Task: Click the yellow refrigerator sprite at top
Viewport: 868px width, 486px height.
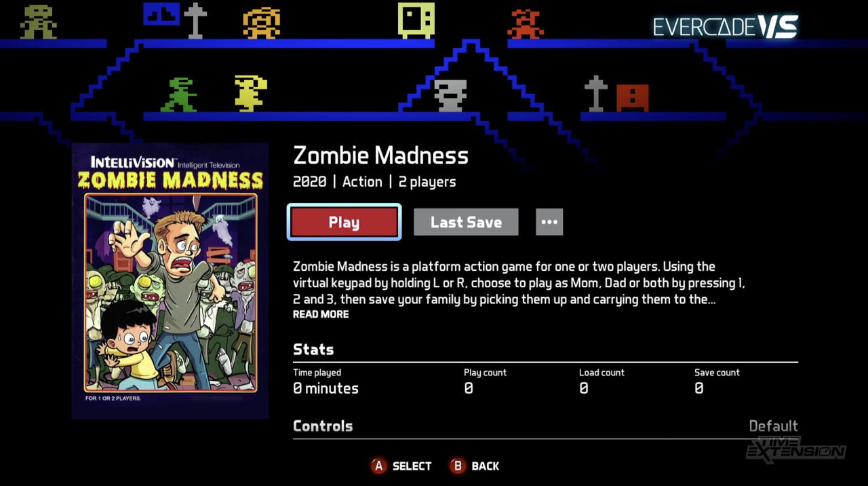Action: [x=416, y=20]
